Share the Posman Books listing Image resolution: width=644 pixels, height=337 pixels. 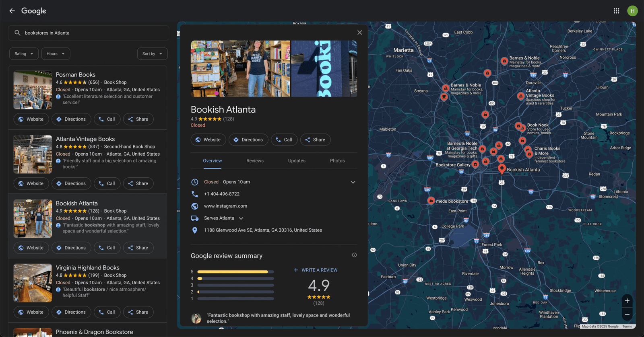tap(138, 119)
